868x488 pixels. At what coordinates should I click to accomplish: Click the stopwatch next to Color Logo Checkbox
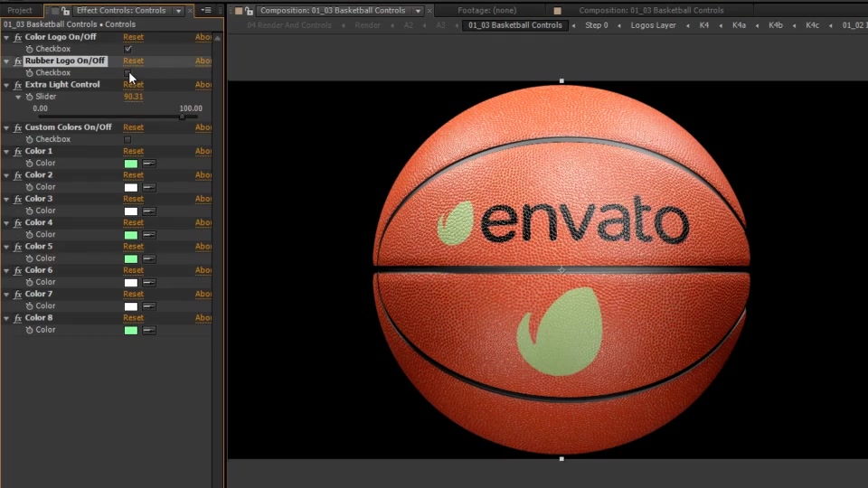[29, 49]
